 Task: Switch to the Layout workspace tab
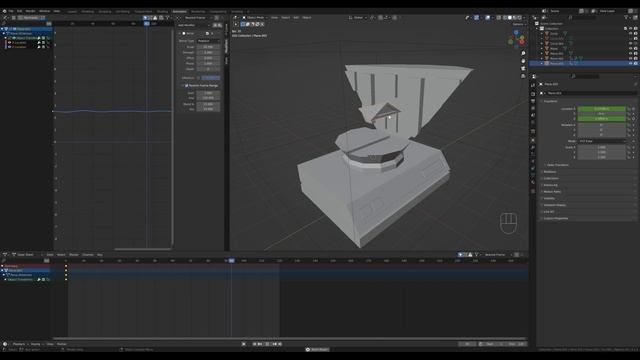(x=72, y=11)
